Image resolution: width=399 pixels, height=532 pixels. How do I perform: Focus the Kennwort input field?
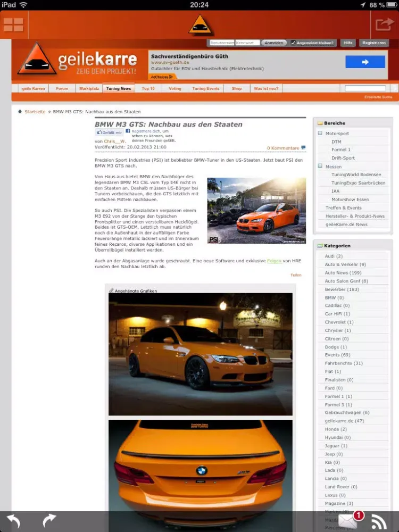(247, 43)
